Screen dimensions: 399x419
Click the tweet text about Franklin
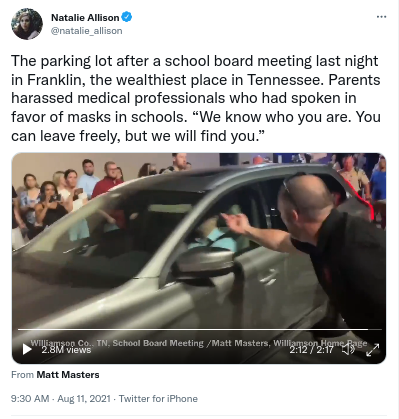(196, 98)
